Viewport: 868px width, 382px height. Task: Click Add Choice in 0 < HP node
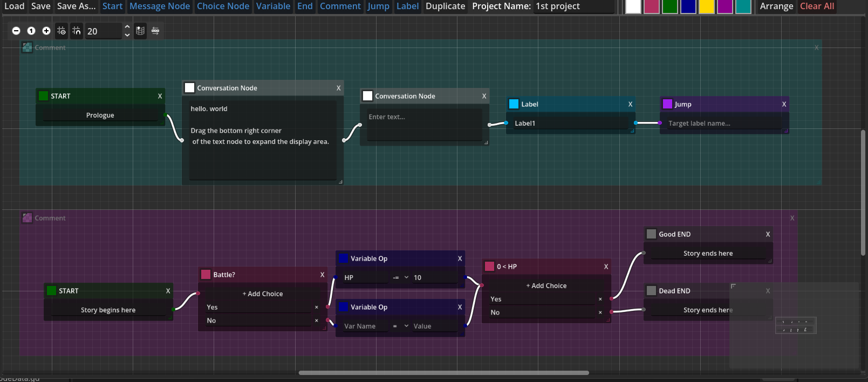pyautogui.click(x=546, y=286)
